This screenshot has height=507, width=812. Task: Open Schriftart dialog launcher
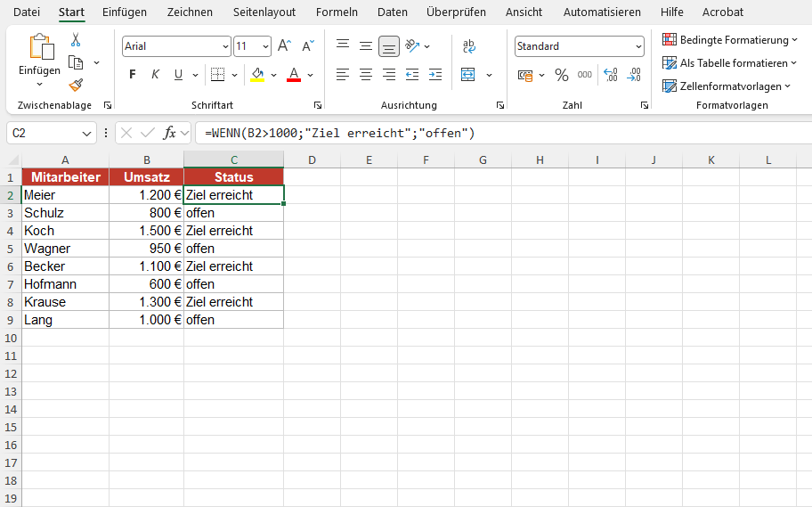pos(318,105)
